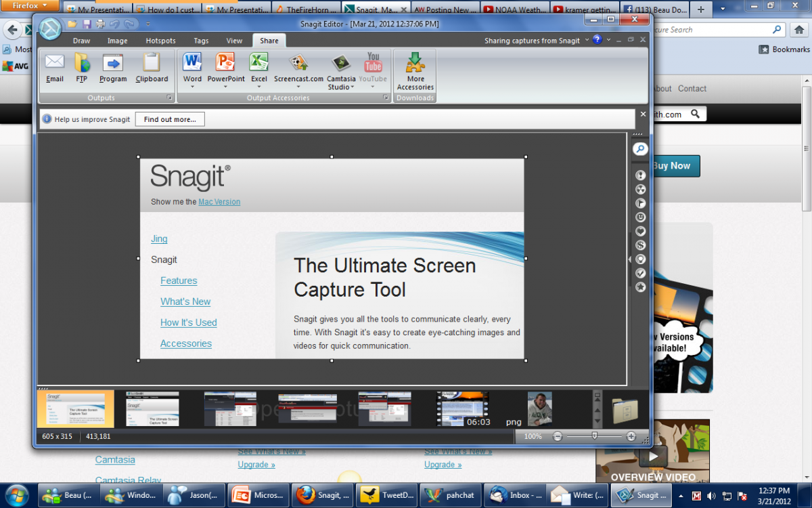Open the Output Accessories group dialog launcher
The height and width of the screenshot is (508, 812).
point(386,98)
